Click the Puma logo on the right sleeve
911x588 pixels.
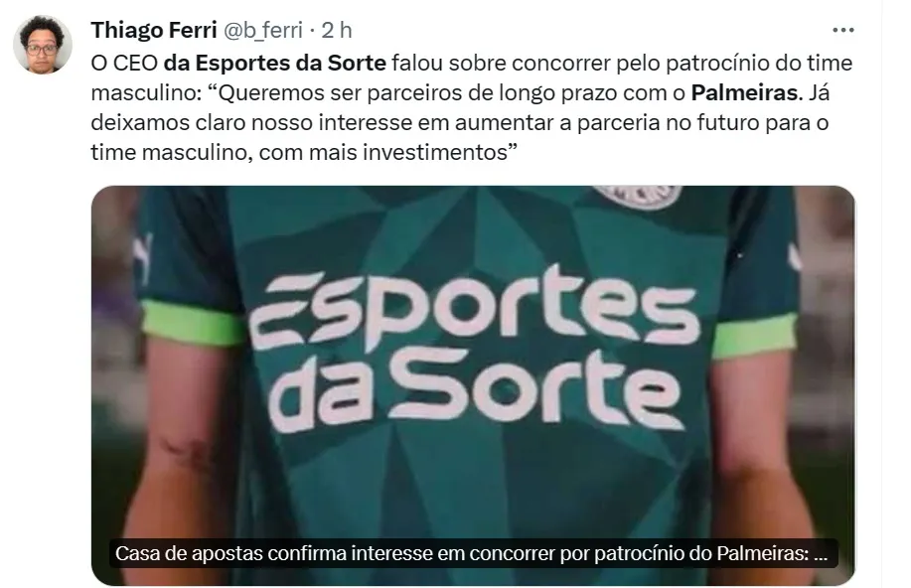pos(794,255)
